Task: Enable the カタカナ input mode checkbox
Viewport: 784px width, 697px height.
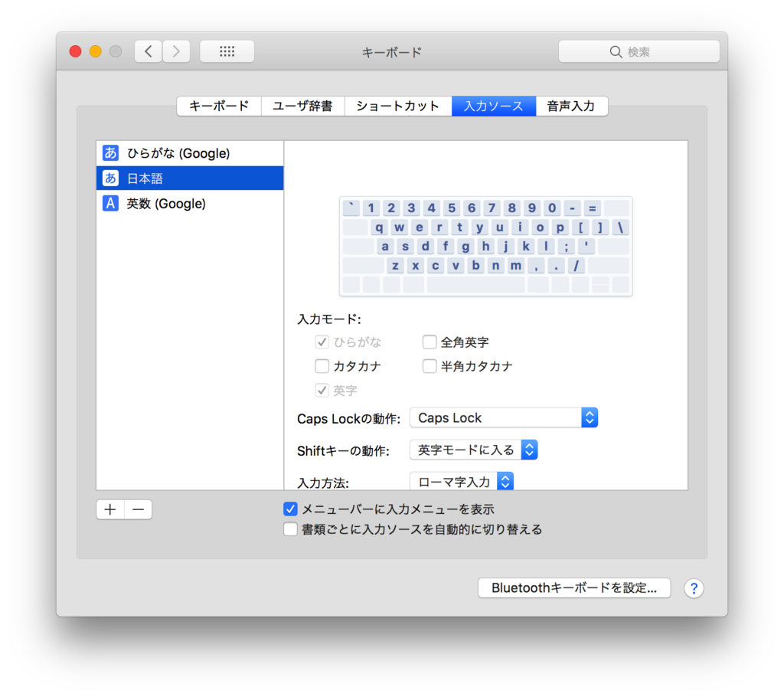Action: (x=322, y=366)
